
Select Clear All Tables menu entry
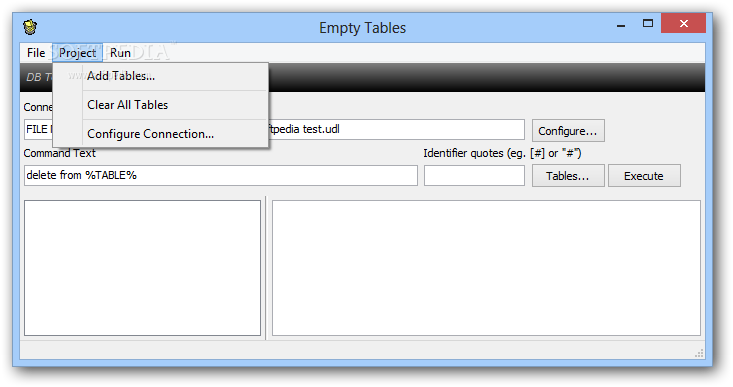160,105
